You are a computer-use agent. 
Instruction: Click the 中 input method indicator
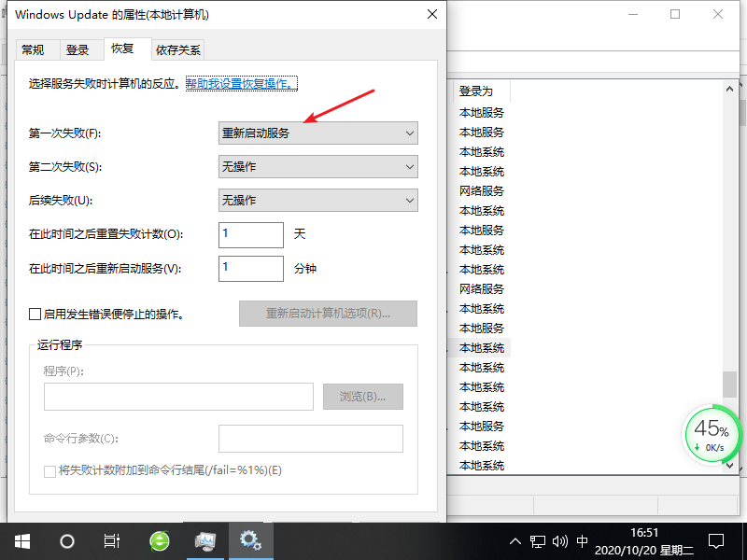point(584,541)
